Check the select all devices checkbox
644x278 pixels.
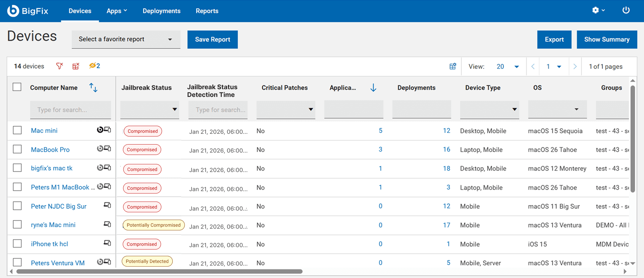(17, 87)
